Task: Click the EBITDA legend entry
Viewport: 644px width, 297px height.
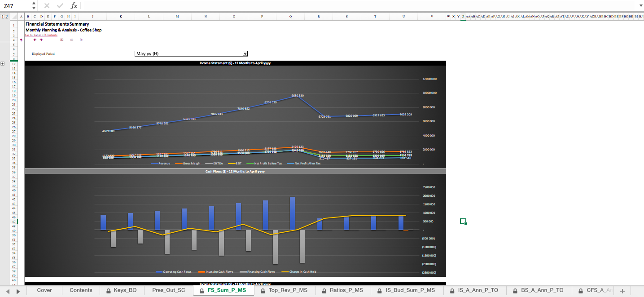Action: (213, 164)
